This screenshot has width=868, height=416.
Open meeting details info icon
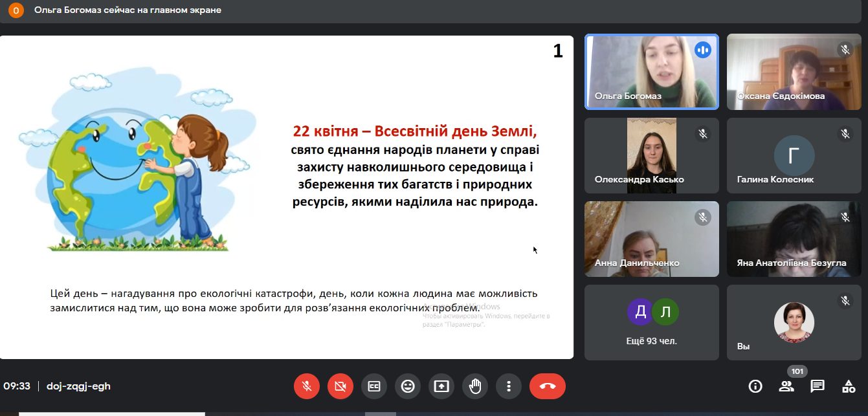[755, 386]
